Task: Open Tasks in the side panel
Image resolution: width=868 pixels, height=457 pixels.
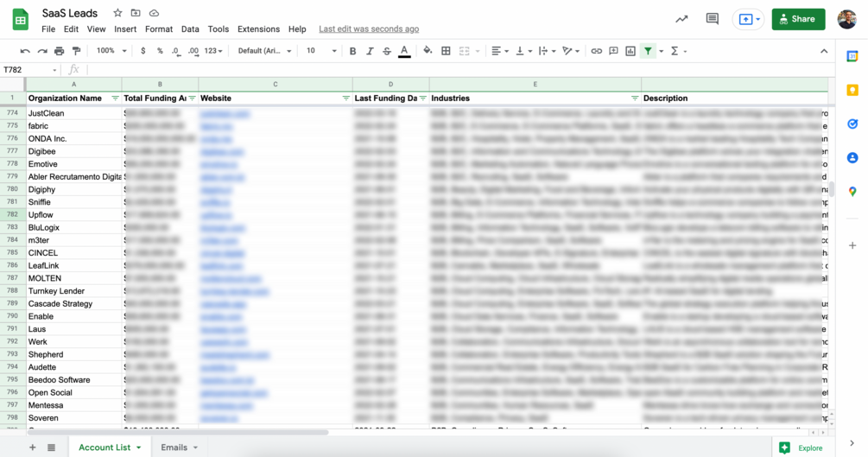Action: click(x=852, y=124)
